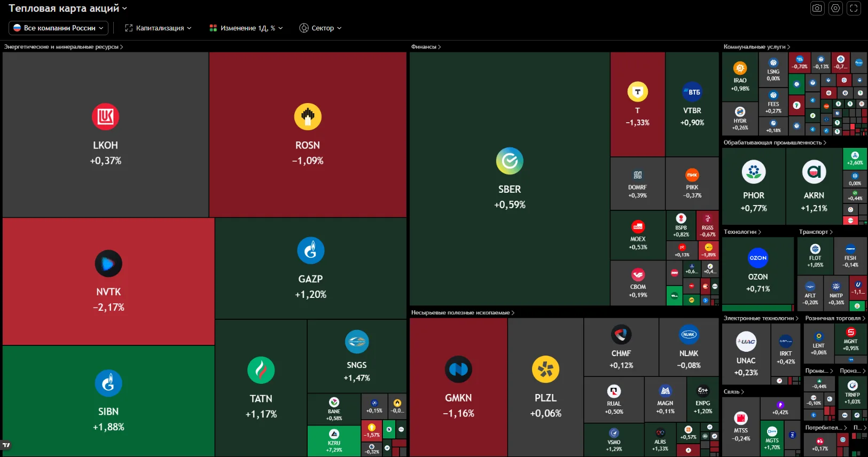Open 'Розничная торговля' sector header
The height and width of the screenshot is (457, 868).
coord(835,318)
